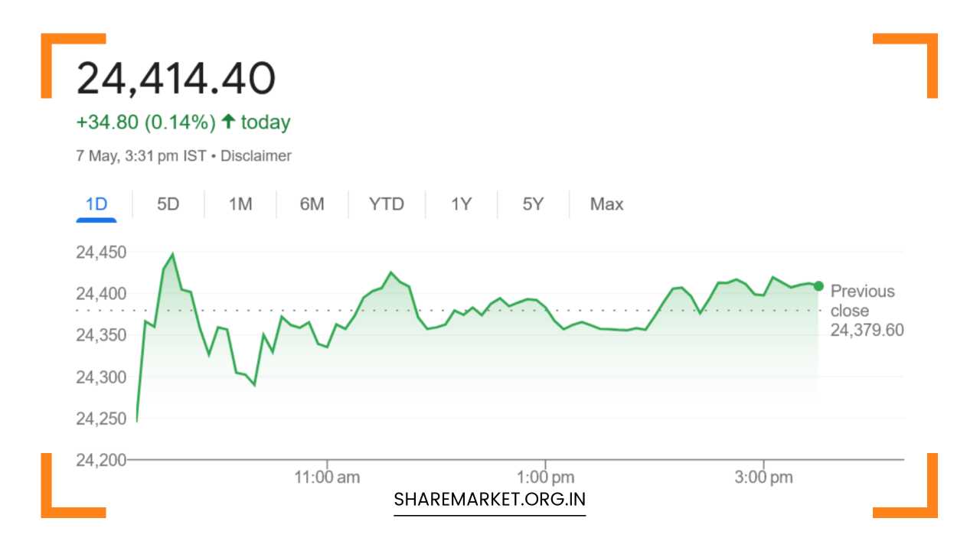
Task: Click the +34.80 (0.14%) change text
Action: click(x=146, y=122)
